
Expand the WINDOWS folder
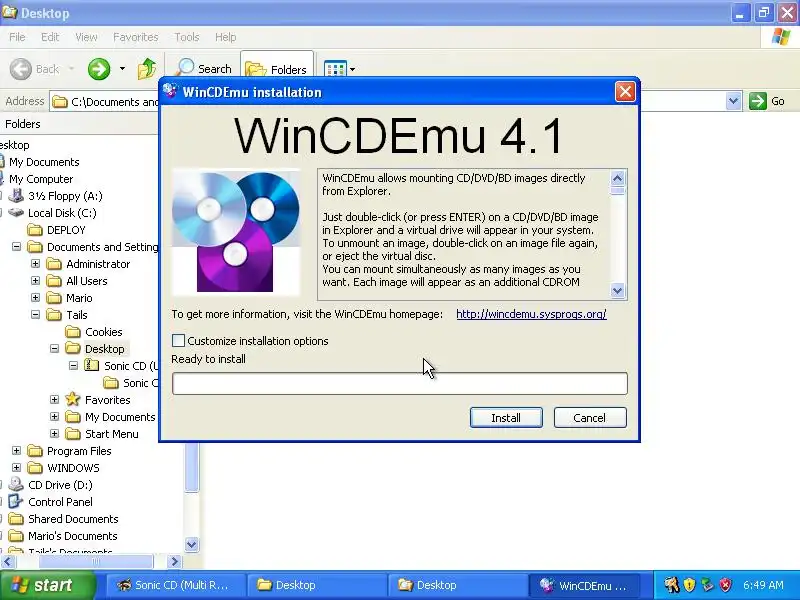click(x=16, y=468)
